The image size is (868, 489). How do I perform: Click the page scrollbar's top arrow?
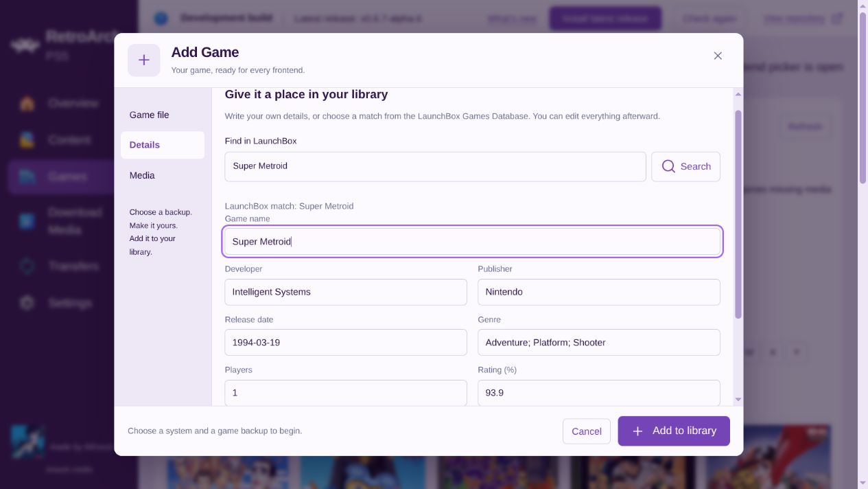pos(863,5)
